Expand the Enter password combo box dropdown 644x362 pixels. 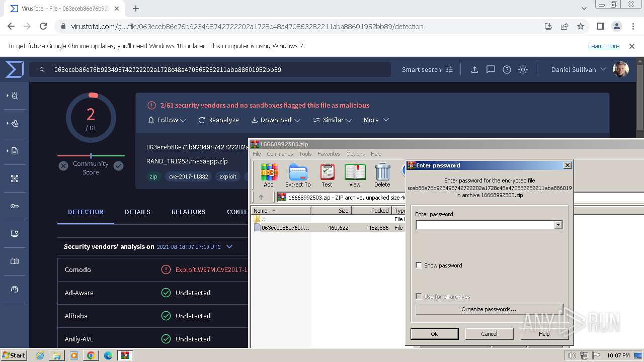(558, 225)
